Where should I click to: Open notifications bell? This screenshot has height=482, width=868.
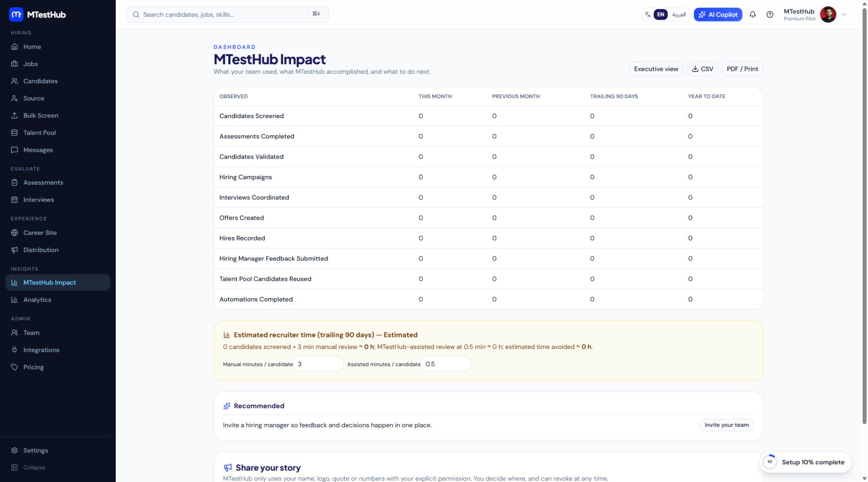tap(753, 15)
